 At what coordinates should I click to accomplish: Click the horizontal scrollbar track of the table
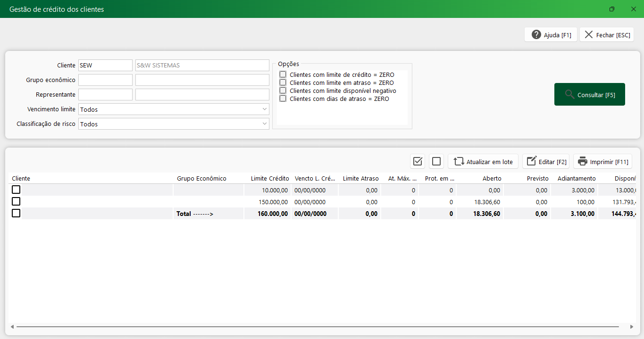coord(317,327)
